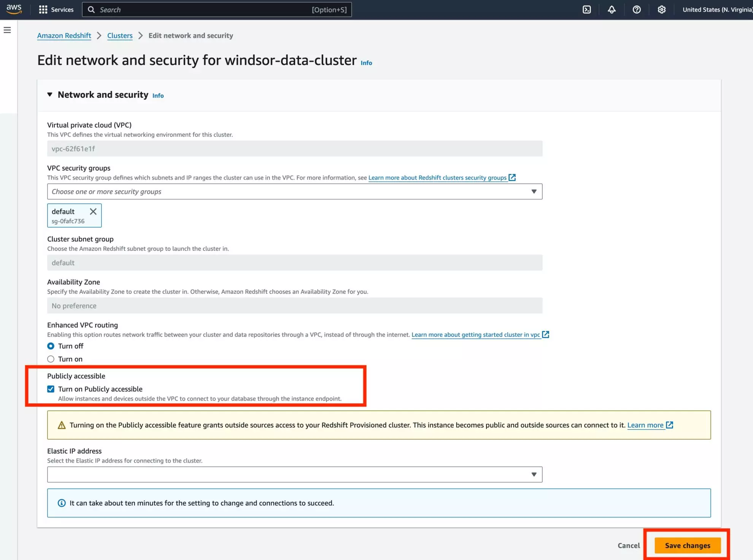This screenshot has height=560, width=753.
Task: Select Enhanced VPC routing Turn on
Action: coord(51,359)
